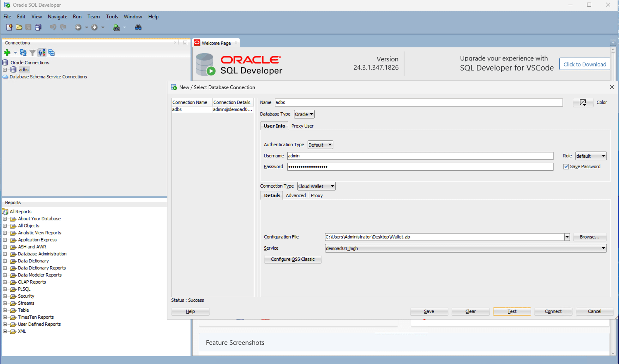The image size is (619, 364).
Task: Expand the Security reports folder
Action: coord(5,296)
